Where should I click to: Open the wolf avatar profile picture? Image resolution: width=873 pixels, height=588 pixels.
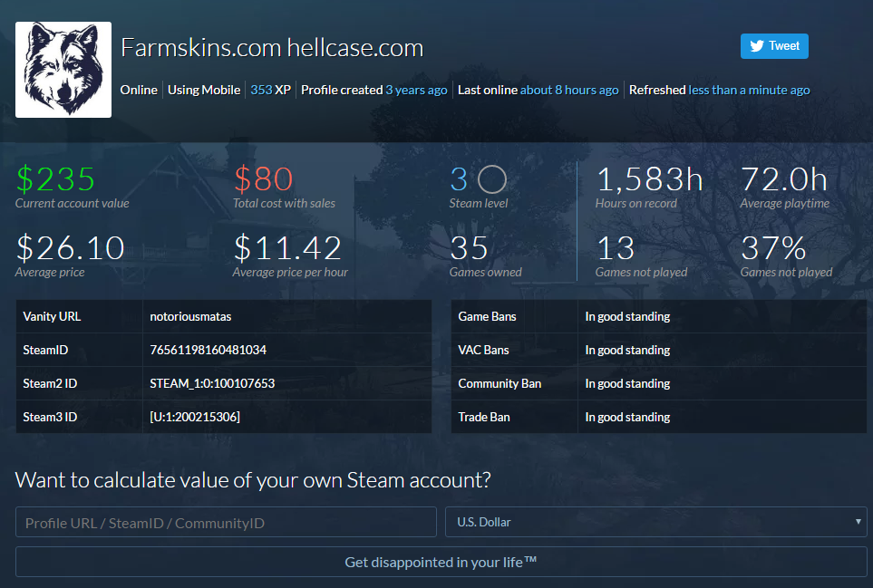63,70
